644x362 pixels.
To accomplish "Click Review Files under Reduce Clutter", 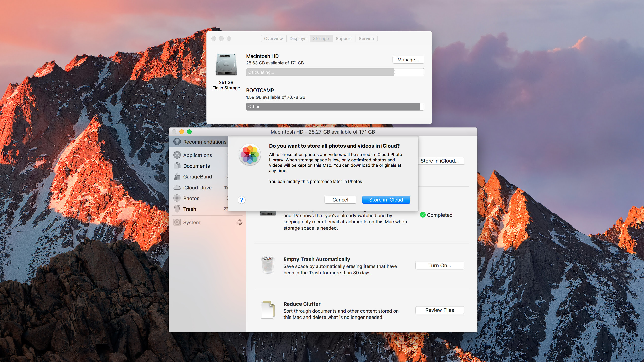I will tap(439, 310).
